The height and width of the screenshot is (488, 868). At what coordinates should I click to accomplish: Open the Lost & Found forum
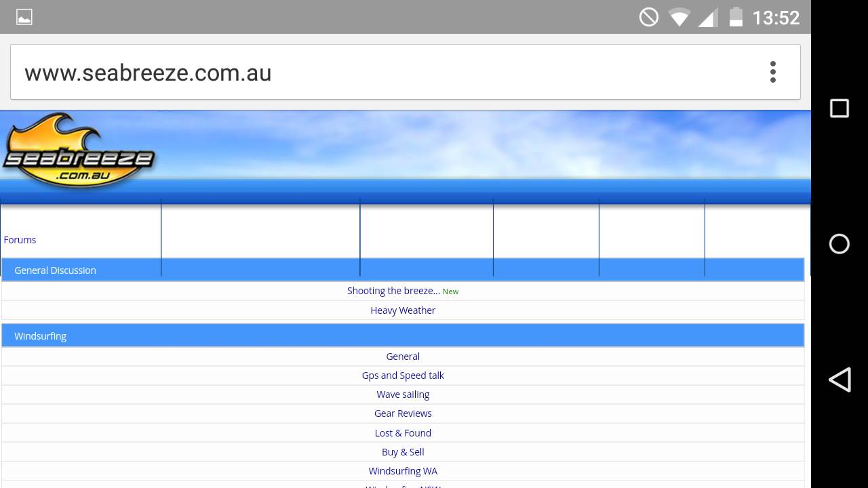(x=403, y=433)
